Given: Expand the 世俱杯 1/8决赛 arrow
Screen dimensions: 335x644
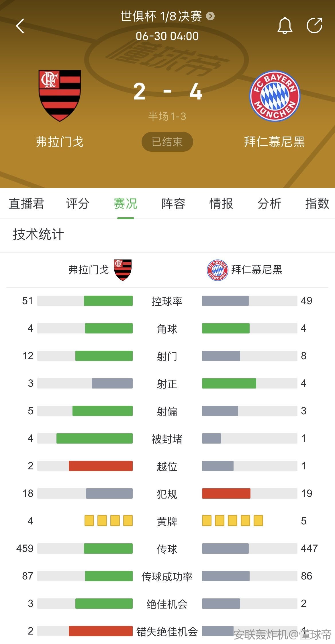Looking at the screenshot, I should (210, 16).
